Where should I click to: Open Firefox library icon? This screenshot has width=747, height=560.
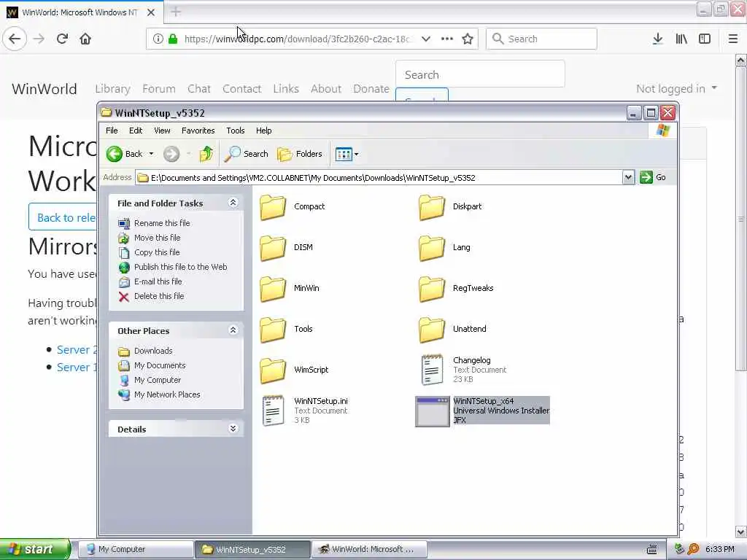point(681,39)
